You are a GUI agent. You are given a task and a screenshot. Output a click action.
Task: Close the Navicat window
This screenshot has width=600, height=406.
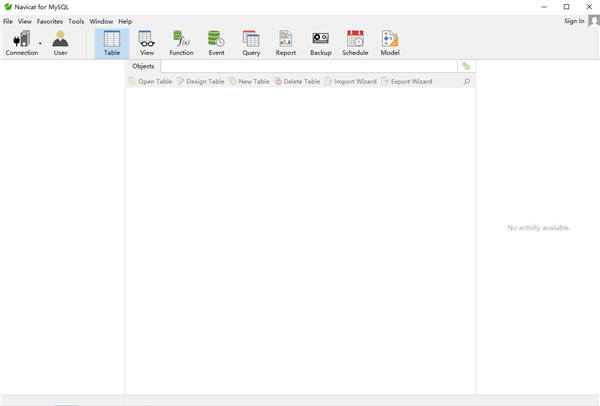coord(589,7)
